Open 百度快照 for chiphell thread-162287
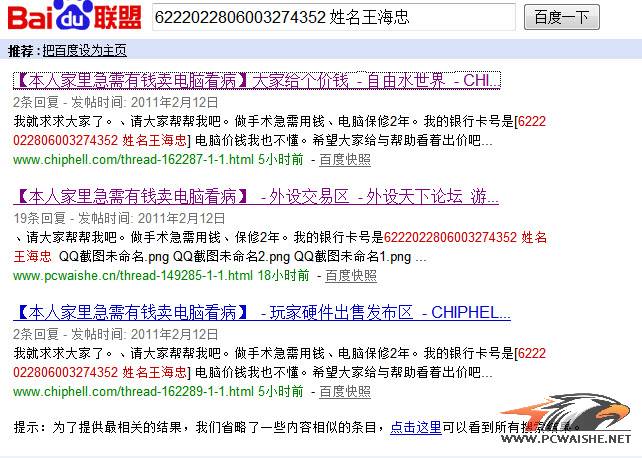The height and width of the screenshot is (458, 642). click(345, 160)
